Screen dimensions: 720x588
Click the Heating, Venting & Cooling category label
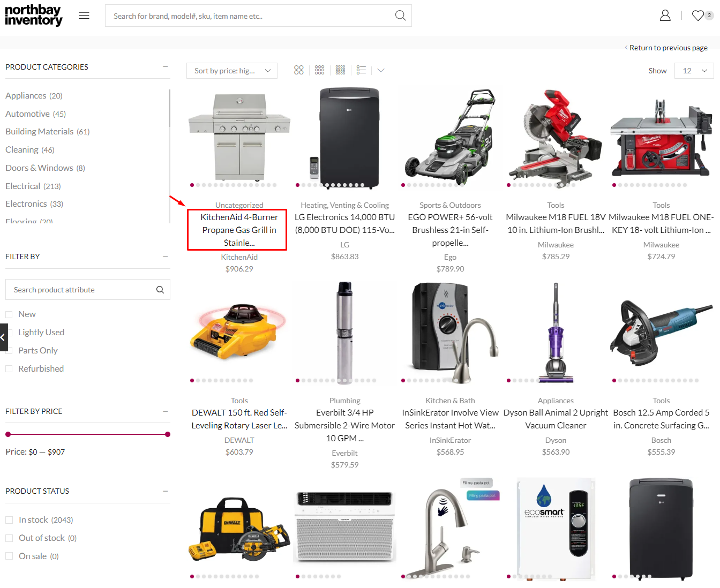point(344,205)
